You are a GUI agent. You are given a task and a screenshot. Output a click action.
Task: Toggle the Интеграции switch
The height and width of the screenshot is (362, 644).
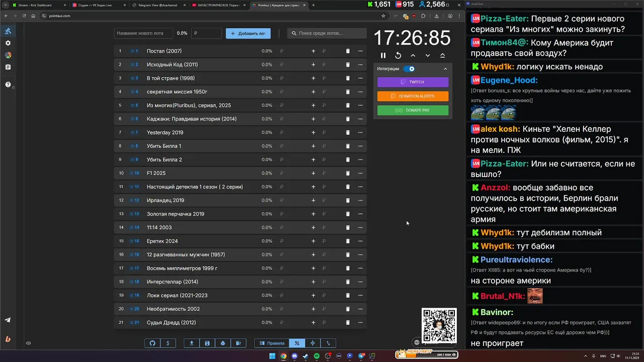(x=409, y=69)
